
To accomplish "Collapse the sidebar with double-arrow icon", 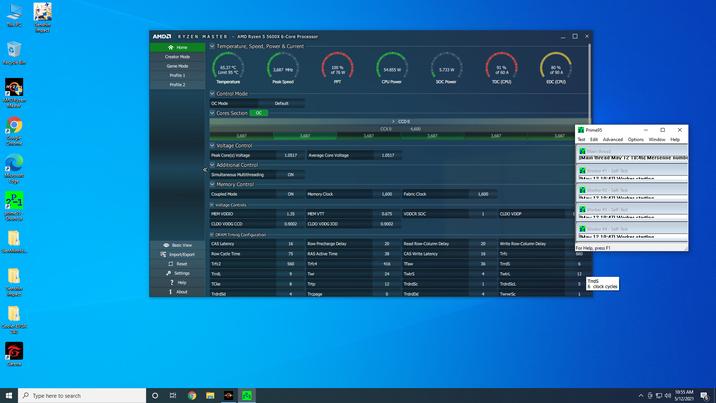I will click(x=205, y=170).
